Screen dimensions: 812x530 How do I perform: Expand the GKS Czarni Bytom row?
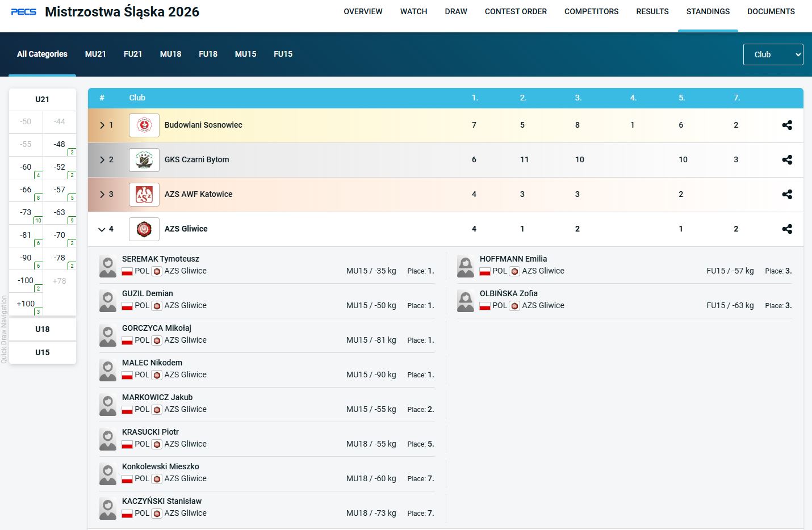point(102,160)
